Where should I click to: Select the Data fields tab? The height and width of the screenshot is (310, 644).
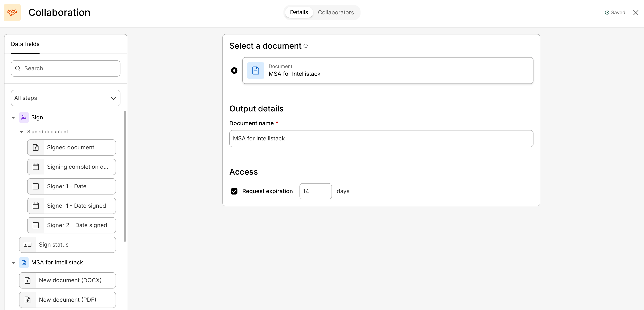coord(25,44)
